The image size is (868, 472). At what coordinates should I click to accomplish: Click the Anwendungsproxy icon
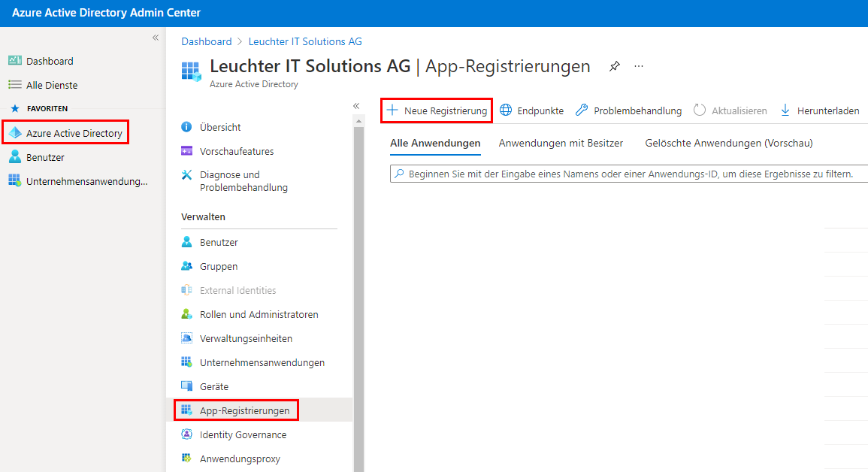[x=186, y=458]
